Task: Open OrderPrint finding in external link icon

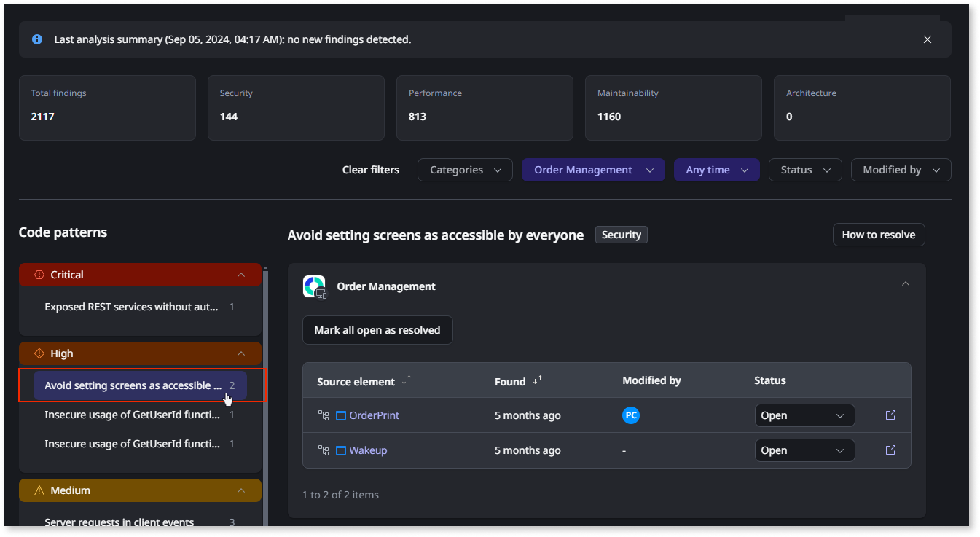Action: pyautogui.click(x=890, y=415)
